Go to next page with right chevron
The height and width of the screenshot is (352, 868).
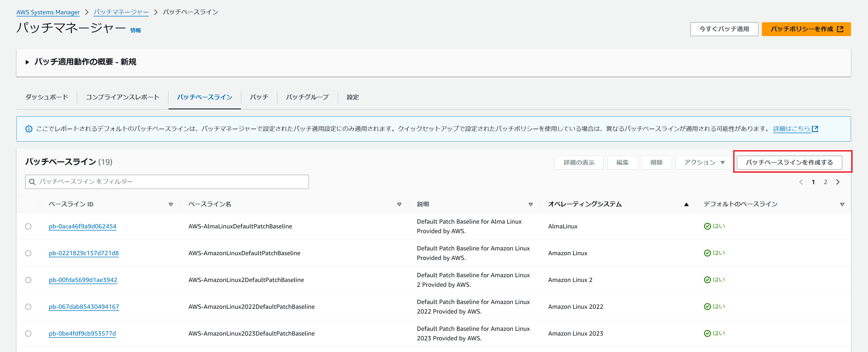point(838,182)
